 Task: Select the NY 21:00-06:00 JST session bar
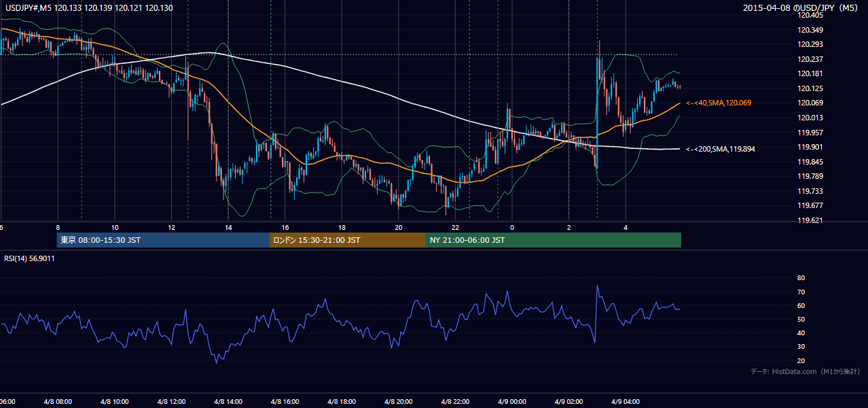(x=554, y=240)
